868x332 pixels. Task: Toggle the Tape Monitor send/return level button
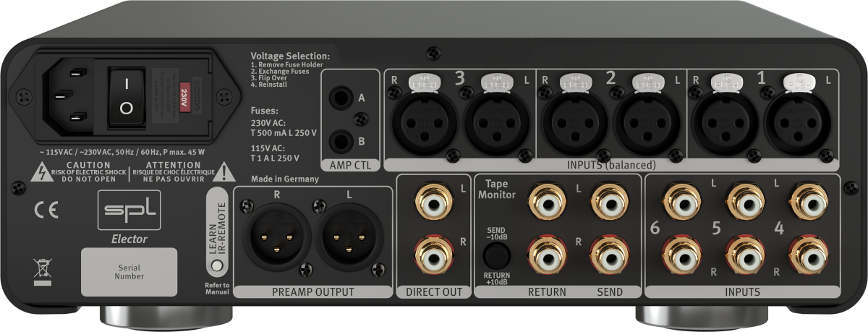496,255
